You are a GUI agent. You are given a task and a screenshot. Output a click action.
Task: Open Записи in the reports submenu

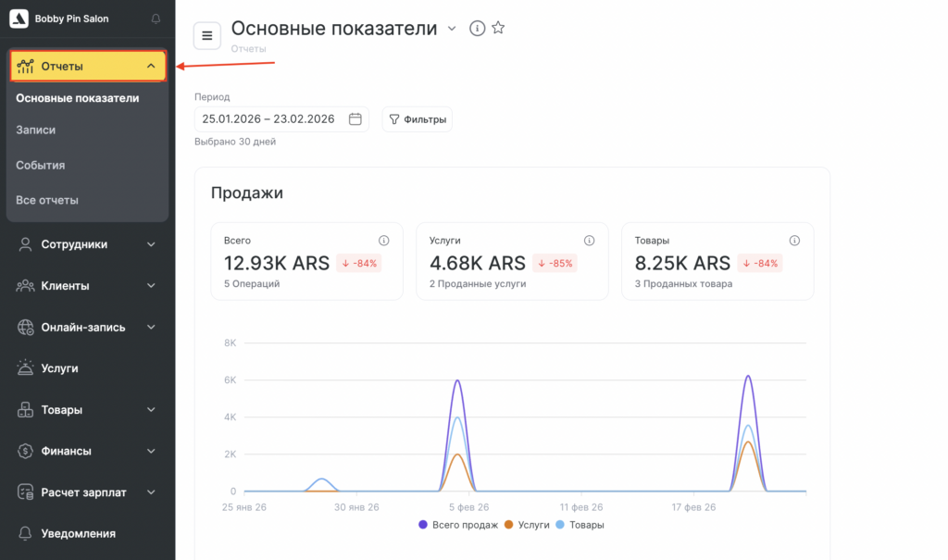36,131
